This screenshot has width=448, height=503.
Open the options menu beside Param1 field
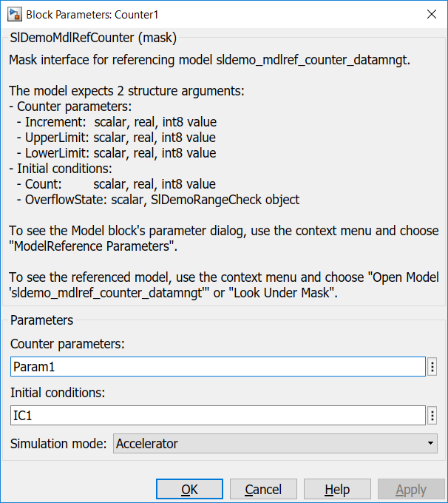[432, 367]
